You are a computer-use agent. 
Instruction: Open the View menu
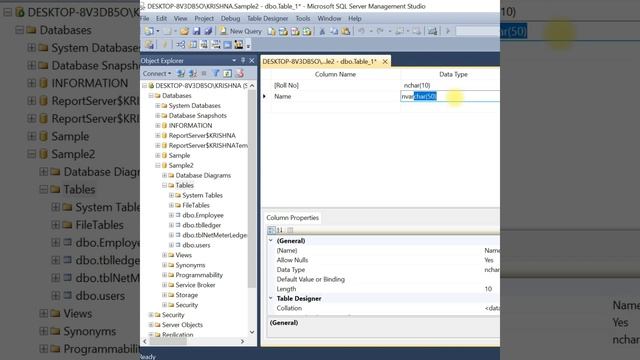click(180, 18)
